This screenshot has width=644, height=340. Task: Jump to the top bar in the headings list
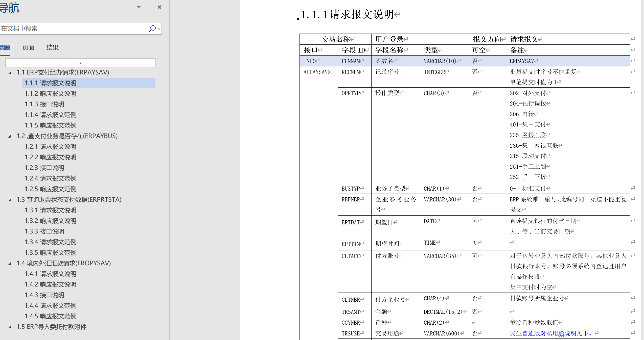80,63
